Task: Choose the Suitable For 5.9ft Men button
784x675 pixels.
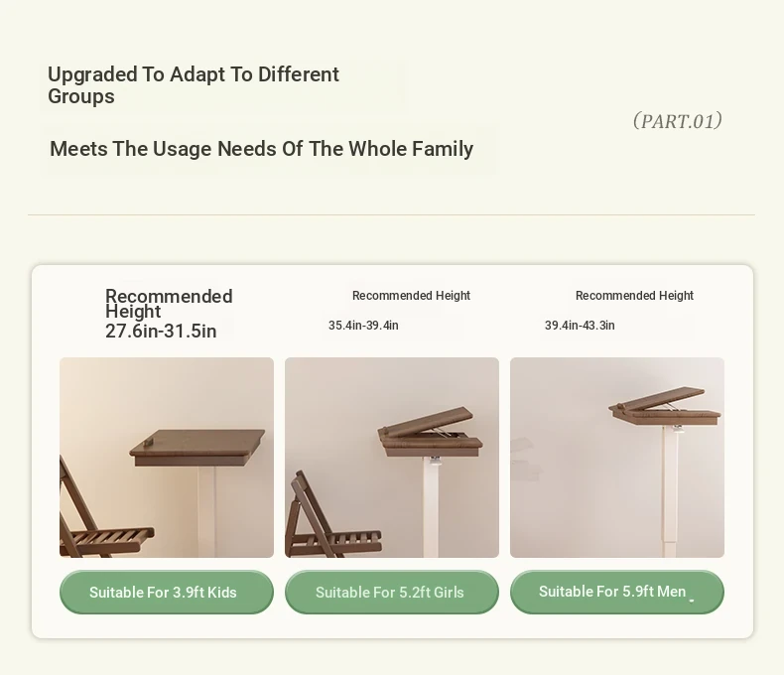Action: pyautogui.click(x=617, y=592)
